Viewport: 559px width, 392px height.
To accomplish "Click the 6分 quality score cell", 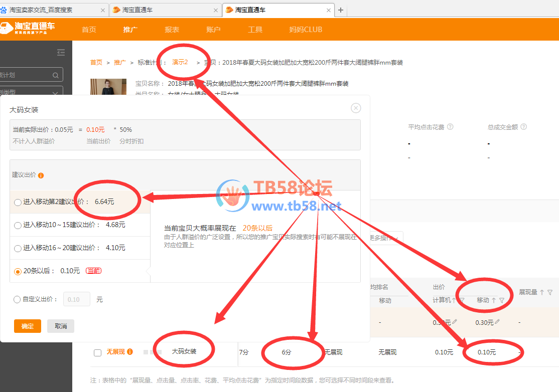I will (x=286, y=352).
